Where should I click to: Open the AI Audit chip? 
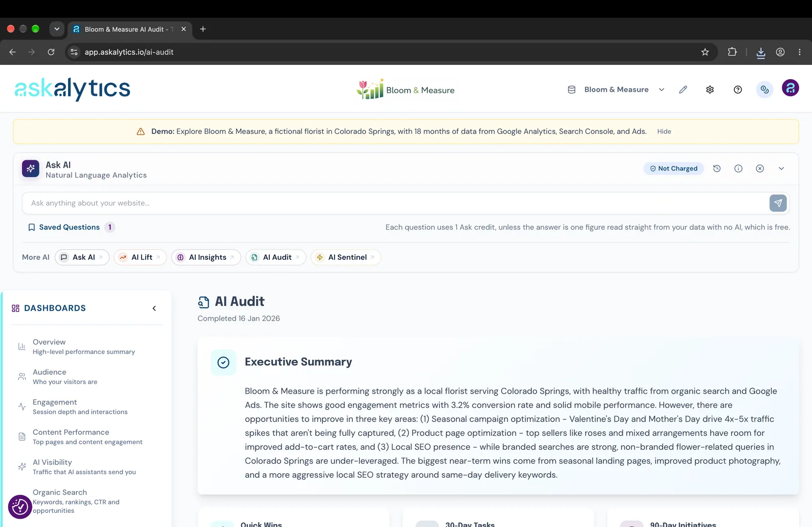(276, 257)
